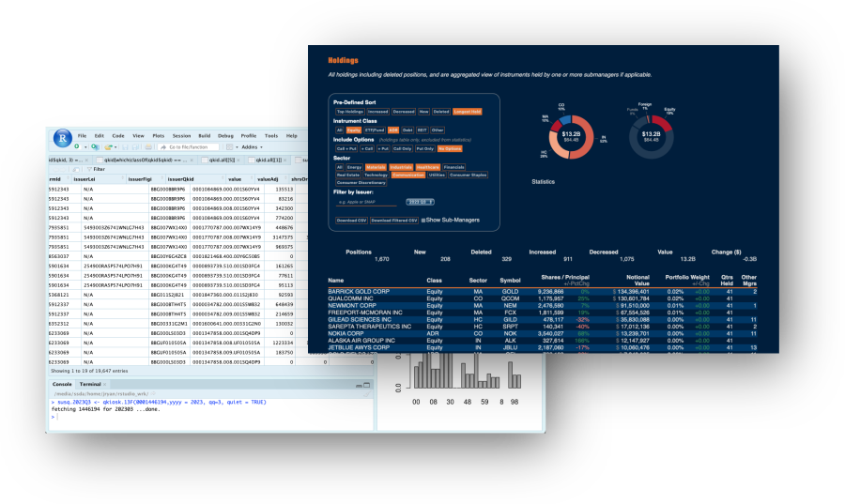Image resolution: width=845 pixels, height=504 pixels.
Task: Click the NEWMONT CORP holdings row
Action: point(543,305)
